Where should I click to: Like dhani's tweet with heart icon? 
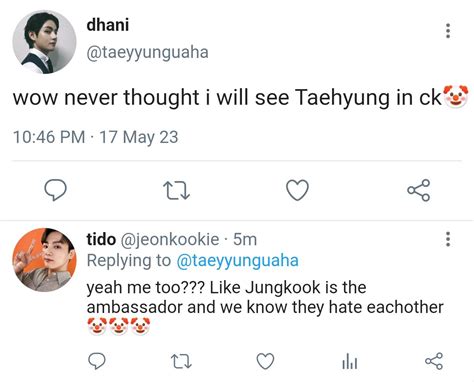[297, 190]
